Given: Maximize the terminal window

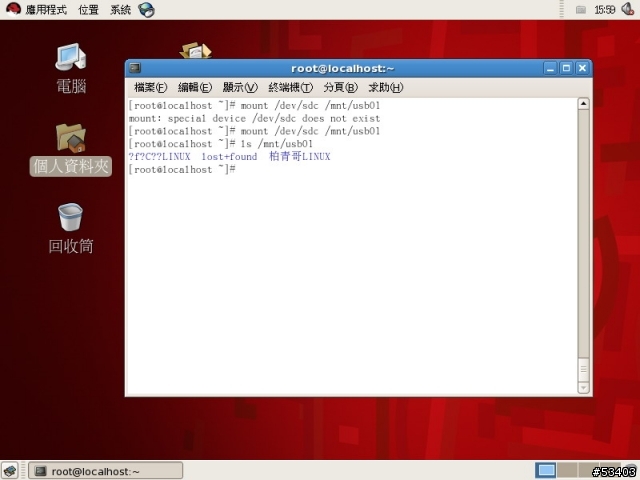Looking at the screenshot, I should [x=566, y=68].
